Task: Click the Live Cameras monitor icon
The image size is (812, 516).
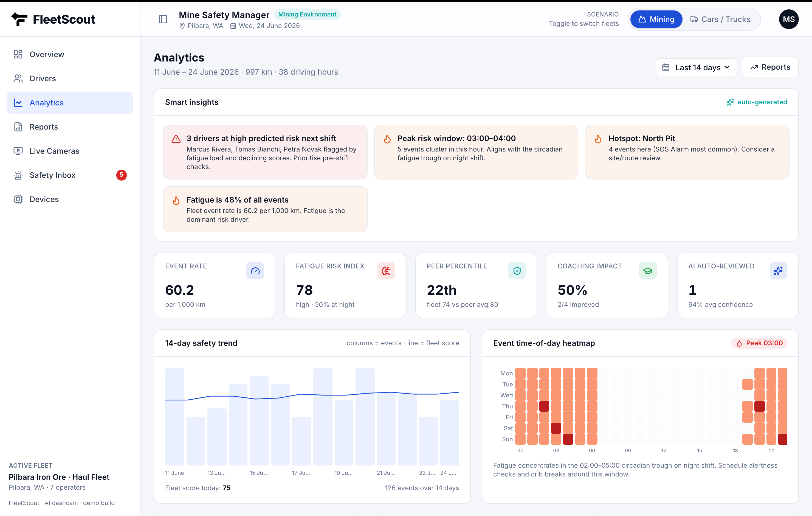Action: tap(18, 151)
